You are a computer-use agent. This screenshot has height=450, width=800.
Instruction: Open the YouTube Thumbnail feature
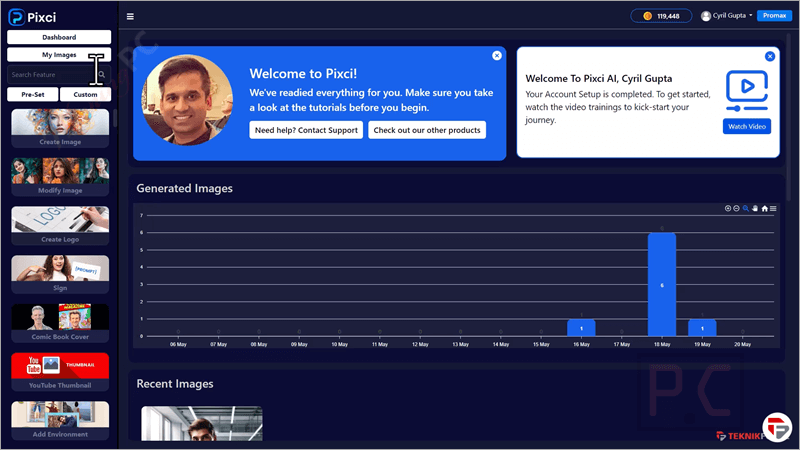(x=60, y=371)
